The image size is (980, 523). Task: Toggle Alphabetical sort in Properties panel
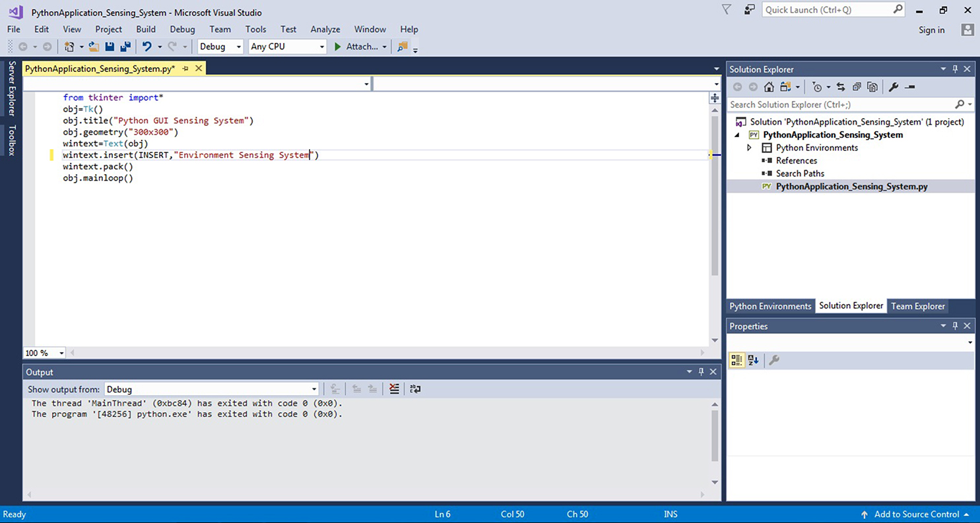tap(753, 360)
